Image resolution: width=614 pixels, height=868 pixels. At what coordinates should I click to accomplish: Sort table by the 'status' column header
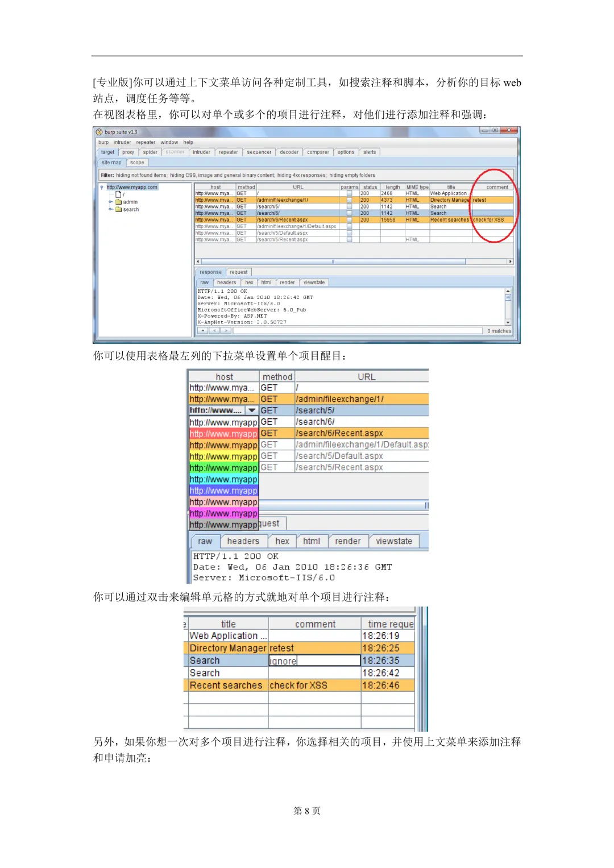[x=370, y=187]
